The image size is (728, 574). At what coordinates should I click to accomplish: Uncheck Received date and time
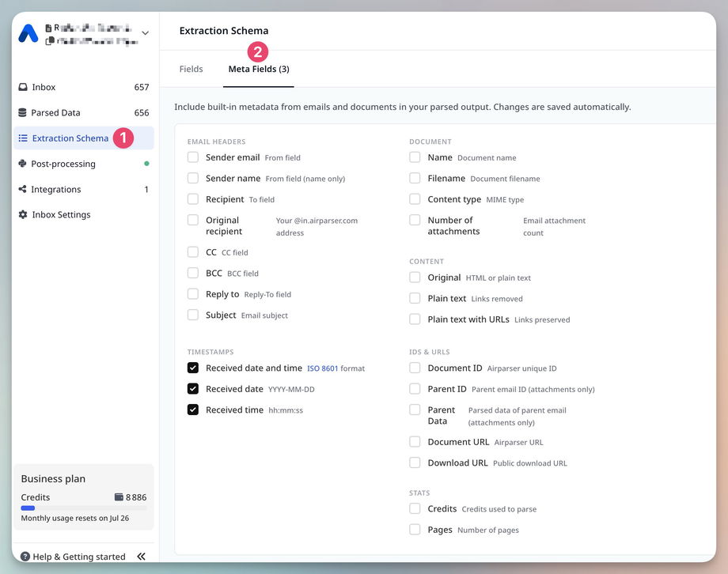click(x=192, y=368)
